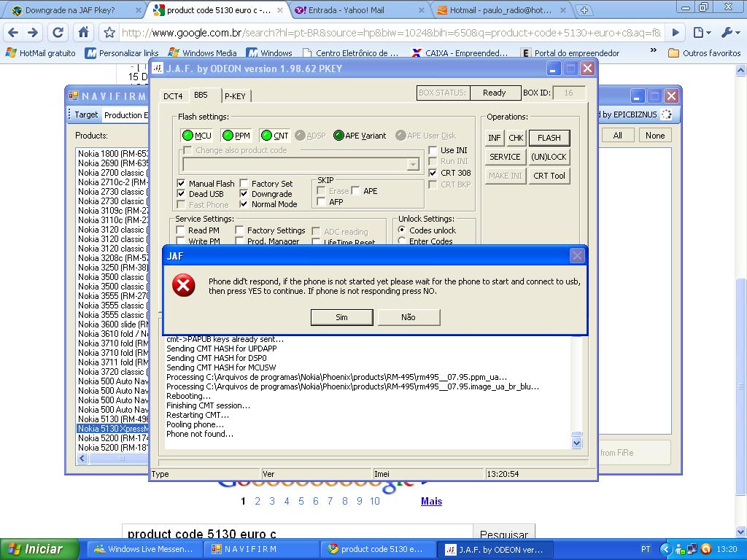Select the Codes unlock radio button

[x=402, y=230]
